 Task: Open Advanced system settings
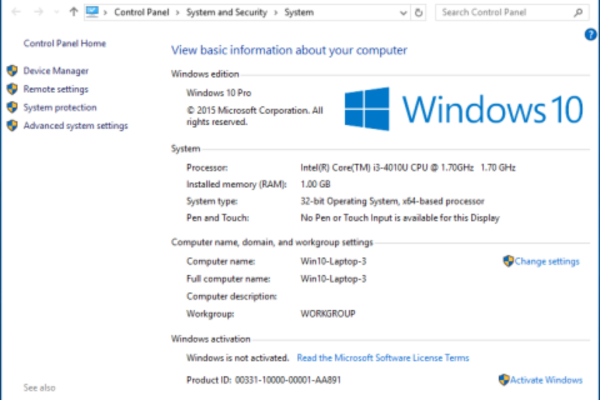(75, 125)
